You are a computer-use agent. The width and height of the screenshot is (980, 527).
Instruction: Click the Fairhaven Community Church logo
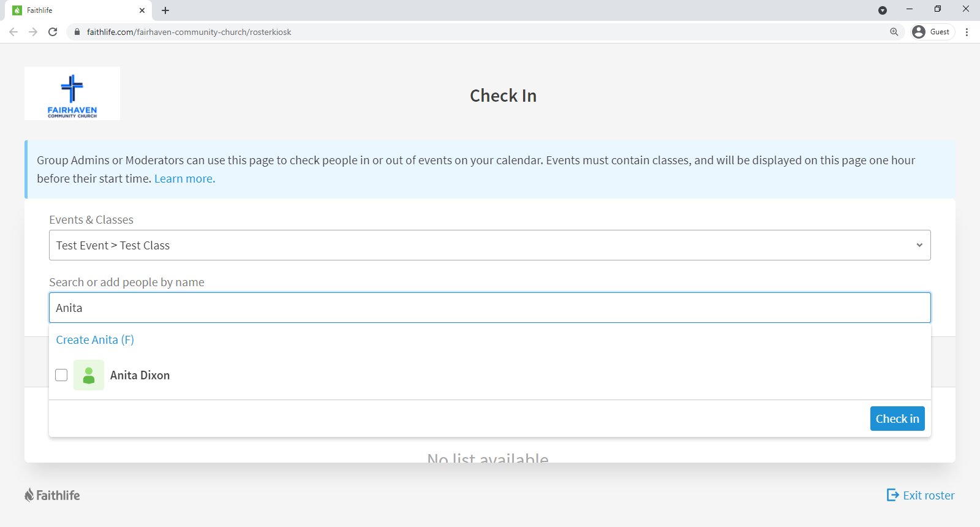(72, 94)
